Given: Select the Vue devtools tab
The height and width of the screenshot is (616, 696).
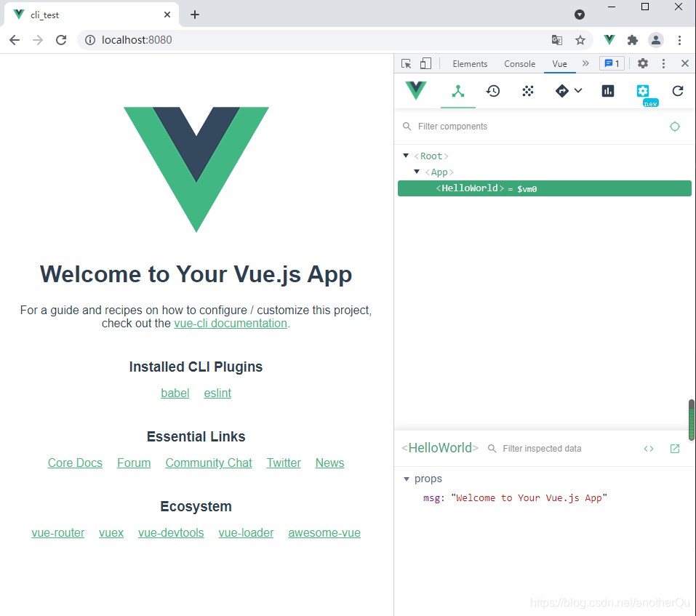Looking at the screenshot, I should click(x=559, y=64).
